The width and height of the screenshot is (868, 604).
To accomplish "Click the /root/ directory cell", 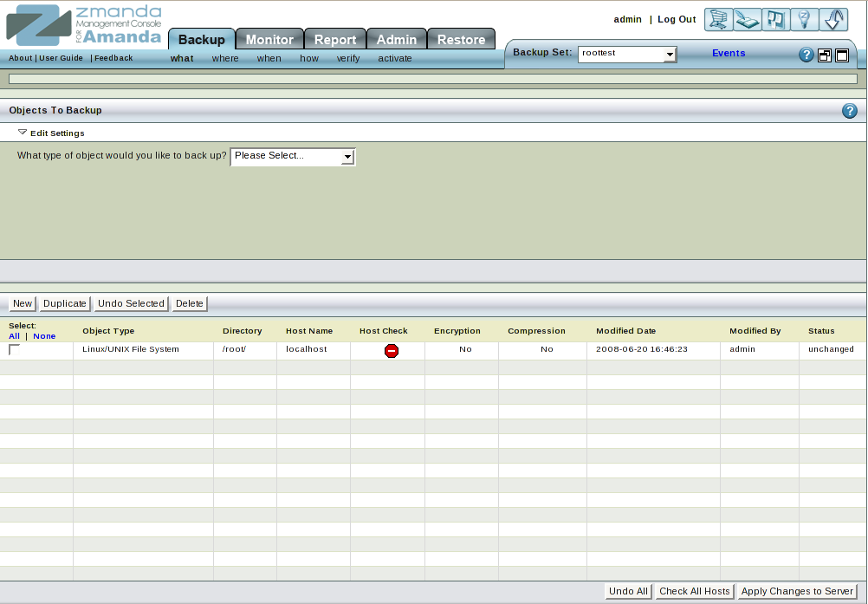I will pos(234,349).
